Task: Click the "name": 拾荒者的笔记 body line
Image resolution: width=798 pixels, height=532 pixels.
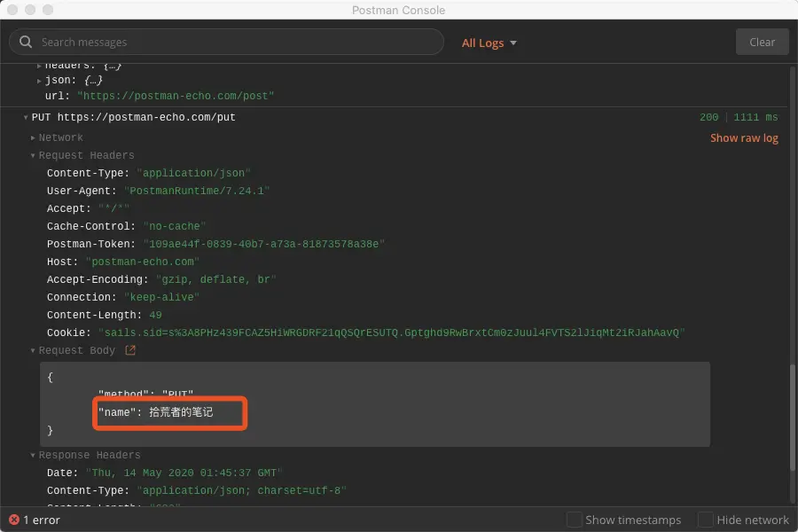Action: tap(155, 411)
